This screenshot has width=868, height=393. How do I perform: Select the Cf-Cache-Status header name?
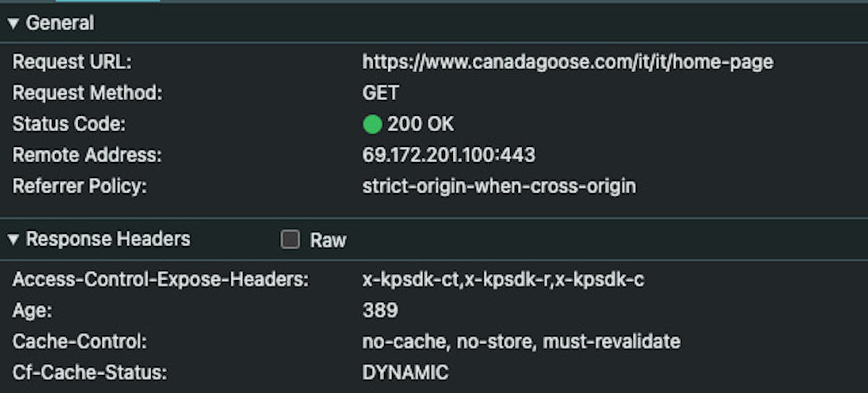pos(90,373)
